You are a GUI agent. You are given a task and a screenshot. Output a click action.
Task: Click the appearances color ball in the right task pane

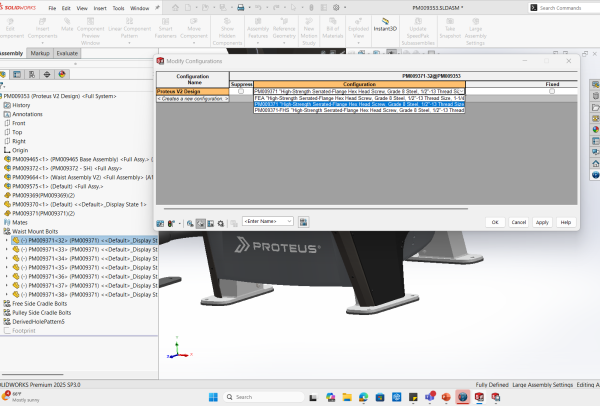coord(595,130)
